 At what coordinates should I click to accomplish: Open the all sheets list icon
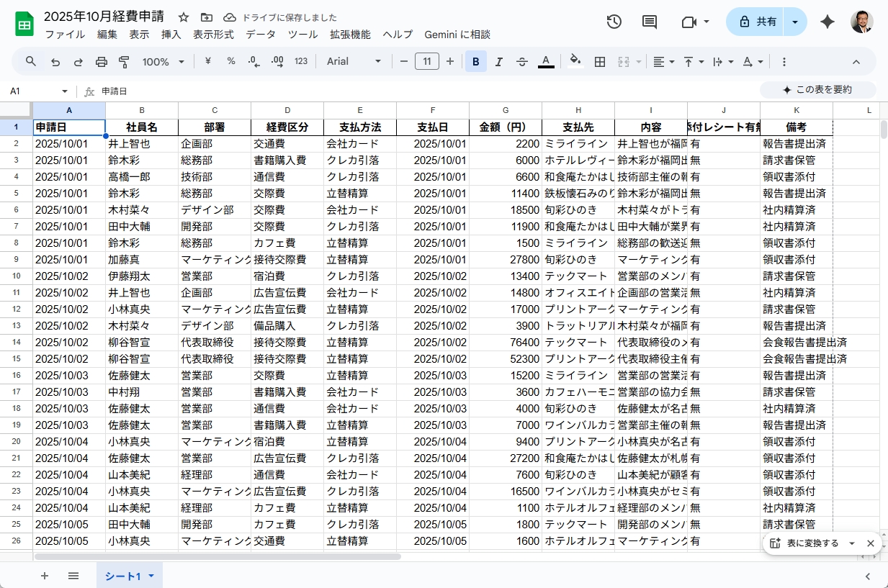point(73,576)
